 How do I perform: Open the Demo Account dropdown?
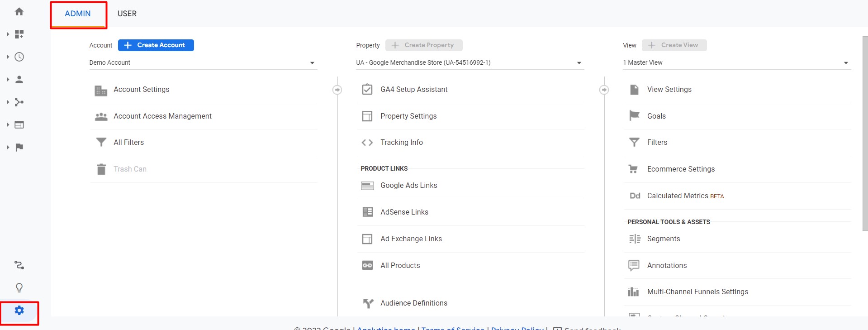click(203, 63)
